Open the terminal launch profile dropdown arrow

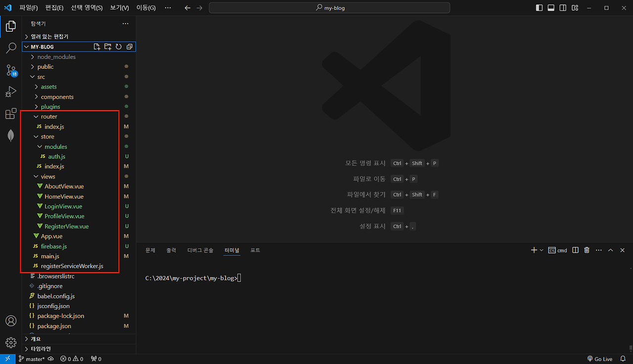[x=542, y=250]
